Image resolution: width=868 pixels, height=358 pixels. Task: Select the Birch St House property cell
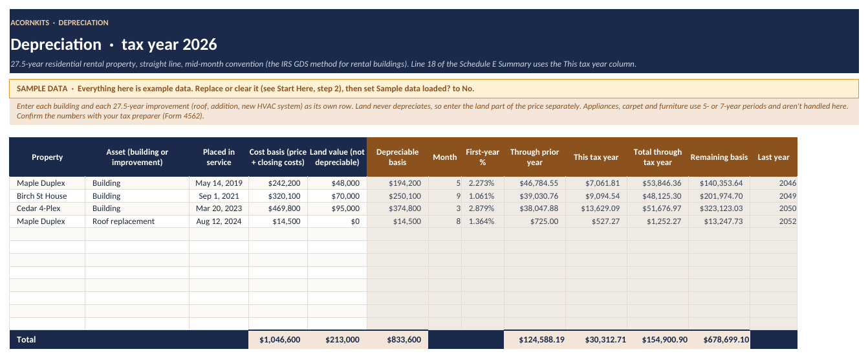(x=47, y=196)
